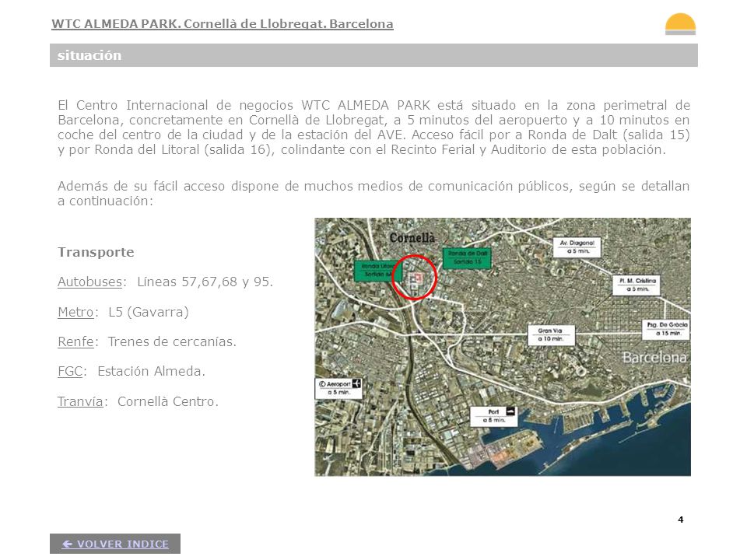
Task: Click the 'Transporte' heading
Action: click(96, 252)
